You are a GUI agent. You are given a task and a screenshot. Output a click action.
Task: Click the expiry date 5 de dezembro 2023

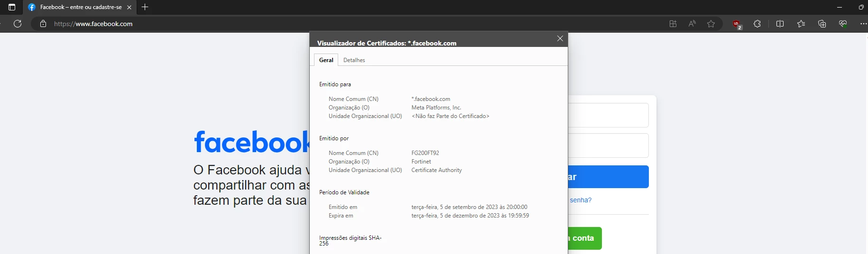coord(470,216)
